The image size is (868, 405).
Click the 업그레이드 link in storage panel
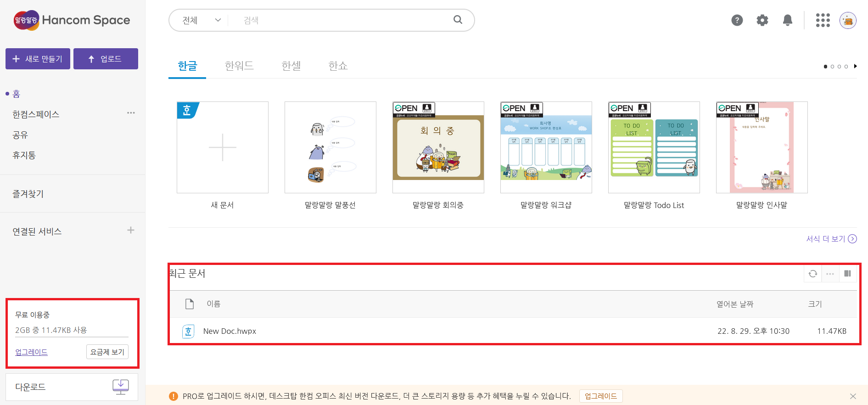(31, 352)
